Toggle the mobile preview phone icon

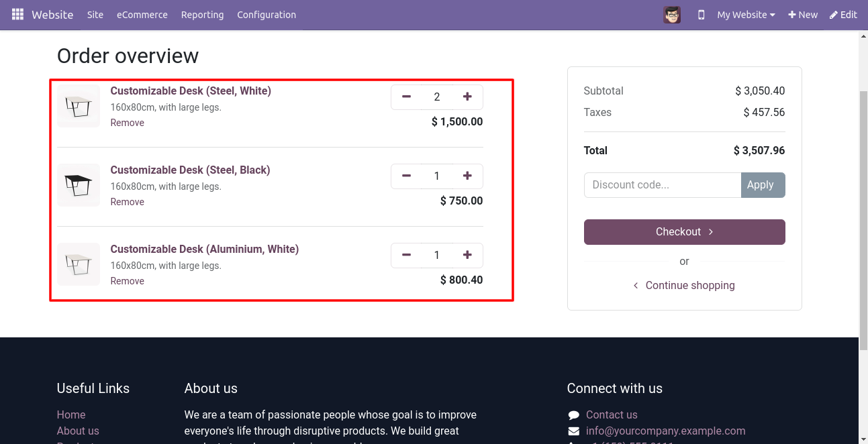(702, 15)
